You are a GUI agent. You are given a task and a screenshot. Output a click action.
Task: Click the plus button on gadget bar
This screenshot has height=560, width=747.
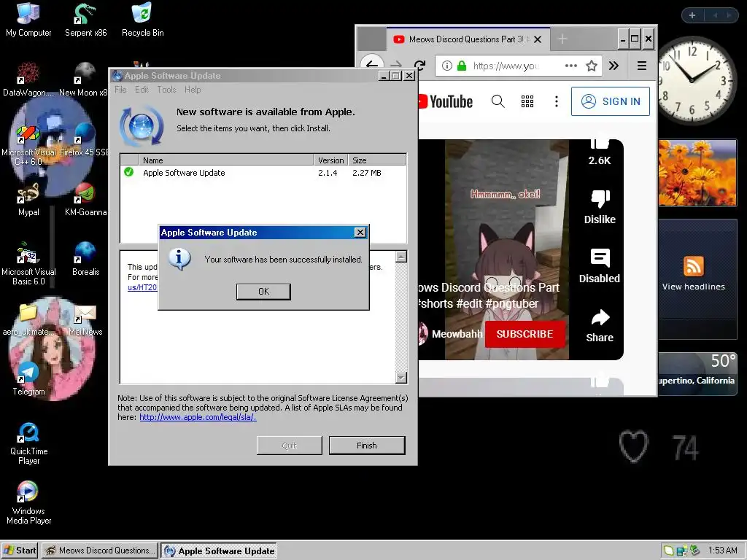pos(692,15)
